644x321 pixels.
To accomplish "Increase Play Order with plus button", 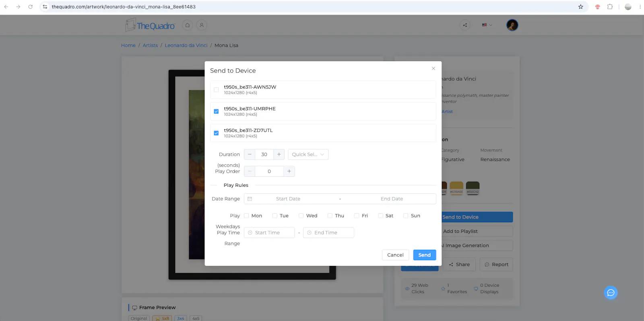I will point(289,171).
